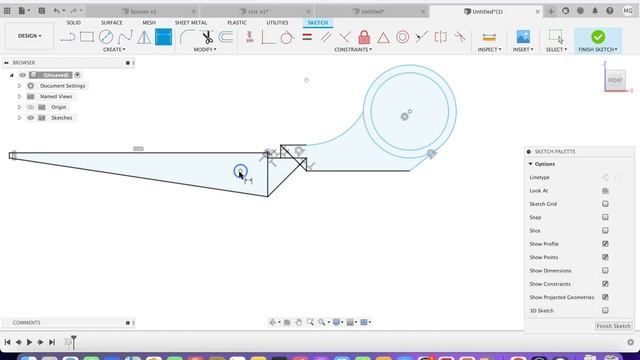Toggle visibility of Sketches folder
Image resolution: width=640 pixels, height=360 pixels.
31,118
